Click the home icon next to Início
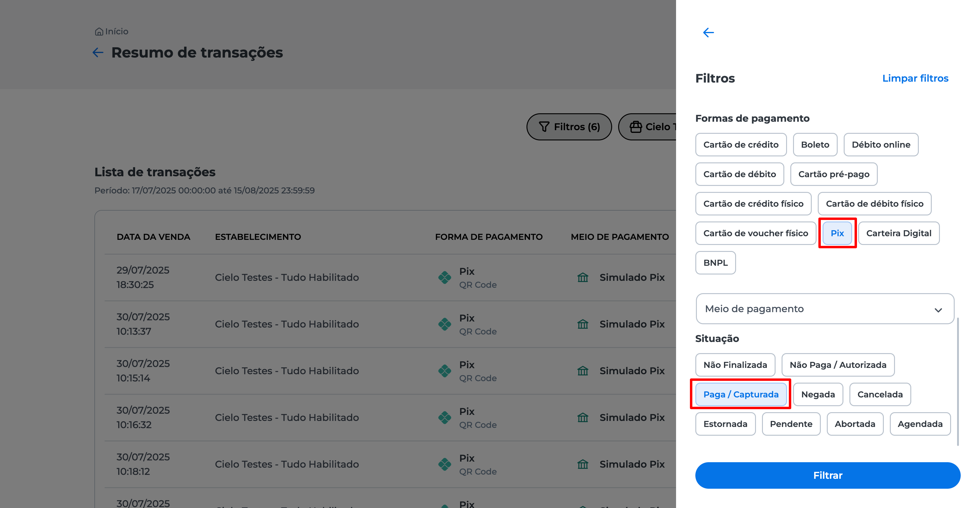The height and width of the screenshot is (508, 980). (99, 32)
